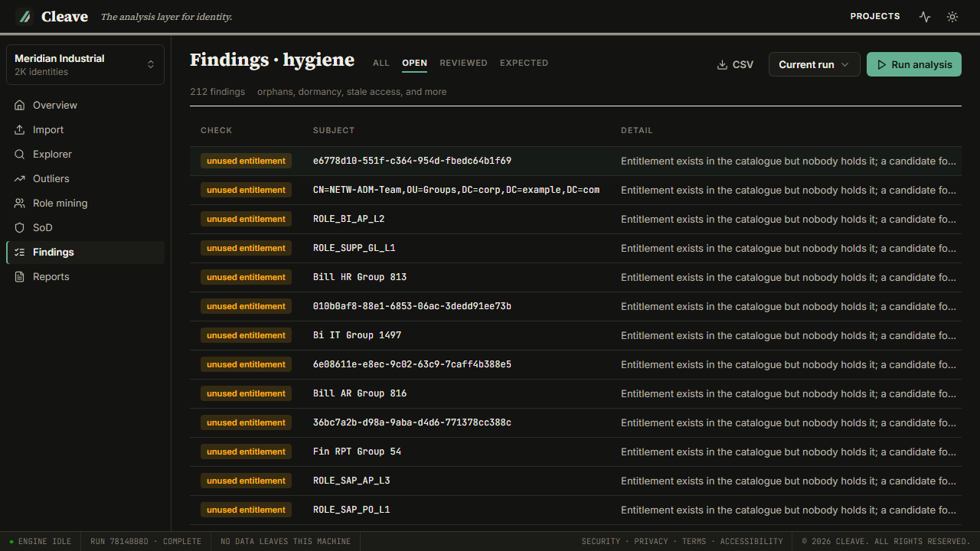This screenshot has width=980, height=551.
Task: Click the Cleave logo icon
Action: 24,16
